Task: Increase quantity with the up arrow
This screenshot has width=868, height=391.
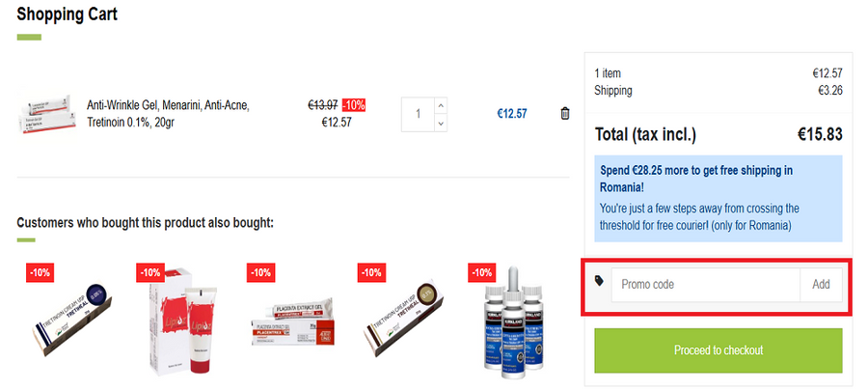Action: 441,104
